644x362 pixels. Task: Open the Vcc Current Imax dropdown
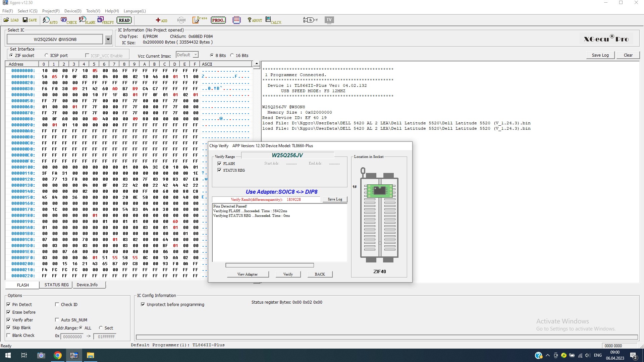[196, 55]
